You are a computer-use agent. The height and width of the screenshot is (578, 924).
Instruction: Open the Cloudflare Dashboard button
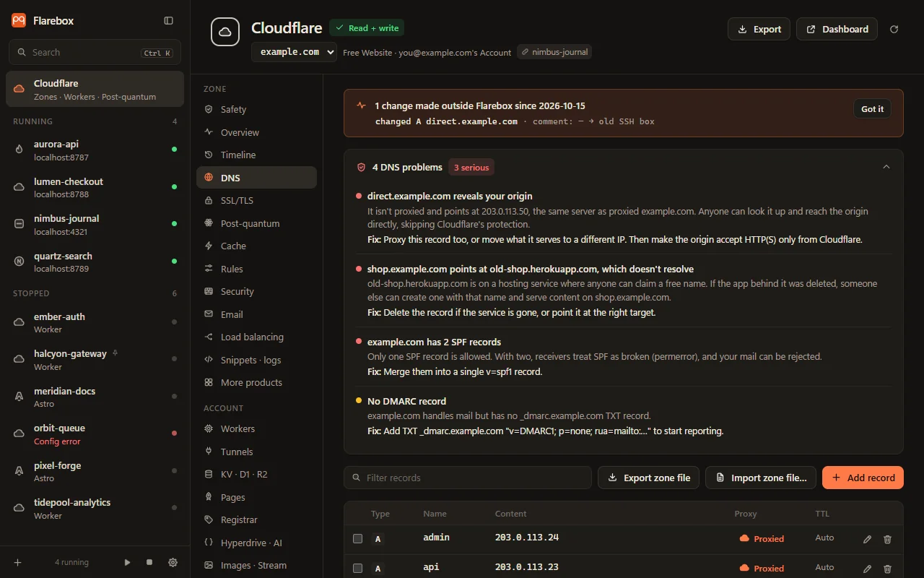(837, 29)
